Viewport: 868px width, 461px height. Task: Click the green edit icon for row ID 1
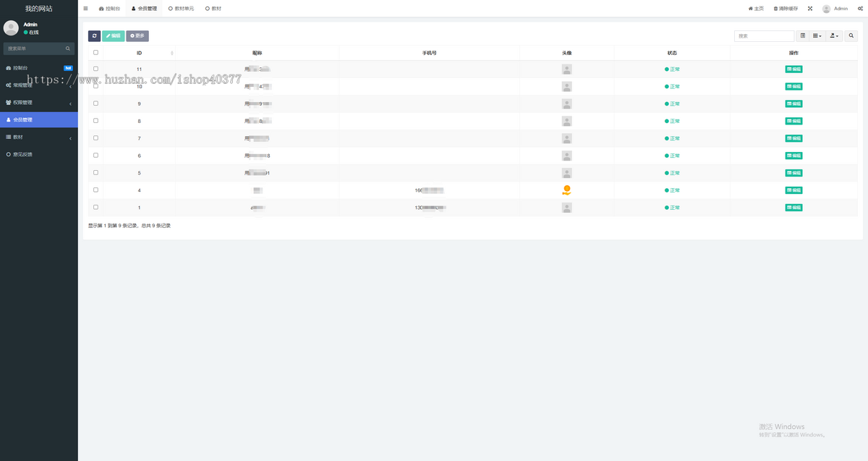pyautogui.click(x=793, y=208)
